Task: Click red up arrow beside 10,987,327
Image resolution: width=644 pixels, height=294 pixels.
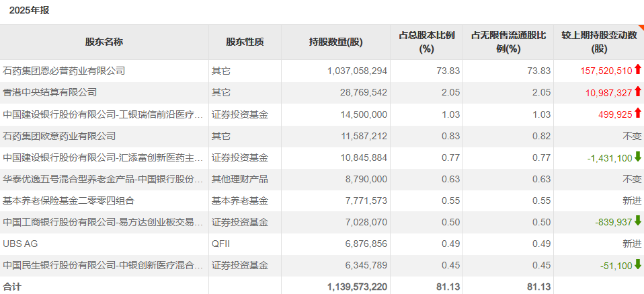Action: pyautogui.click(x=637, y=91)
